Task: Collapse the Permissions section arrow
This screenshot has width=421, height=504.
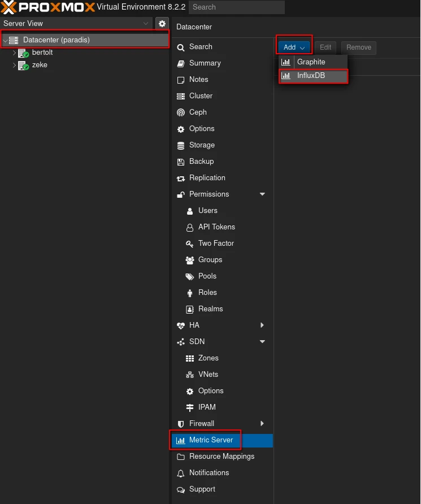Action: click(262, 194)
